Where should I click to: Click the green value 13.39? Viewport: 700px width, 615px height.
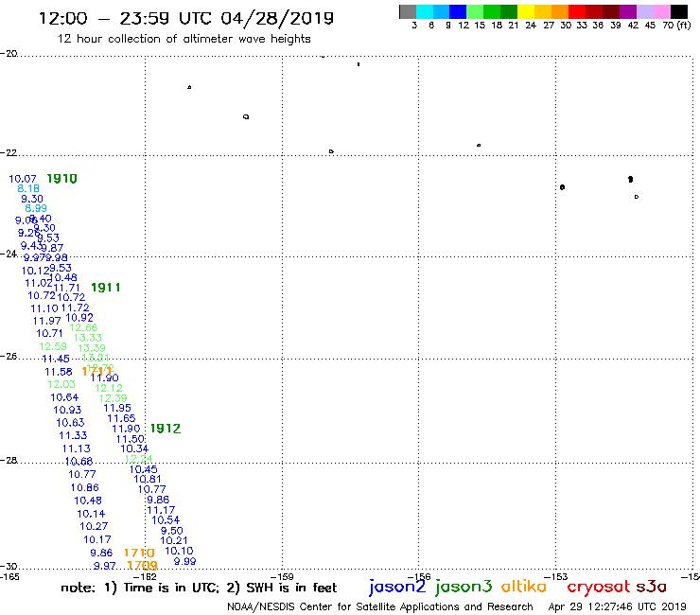point(92,348)
